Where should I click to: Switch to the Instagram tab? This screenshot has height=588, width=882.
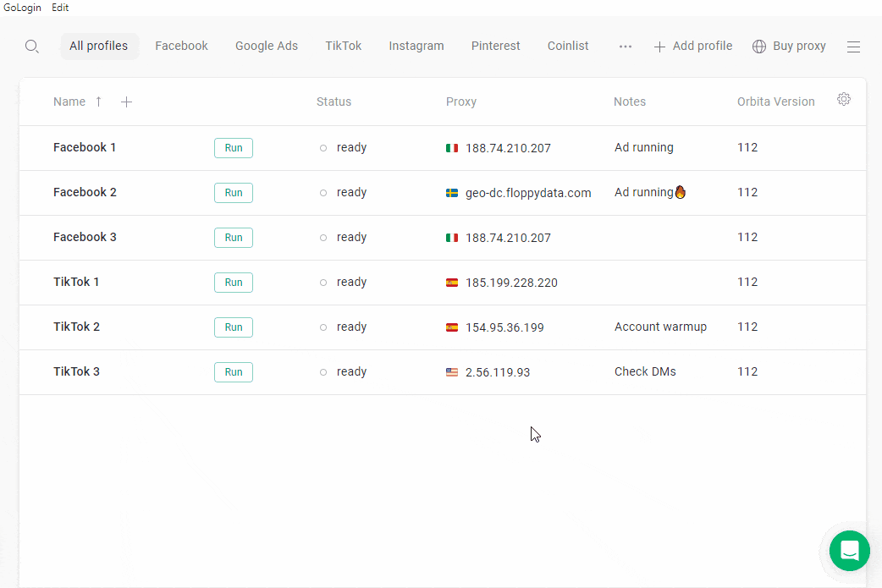(x=416, y=46)
